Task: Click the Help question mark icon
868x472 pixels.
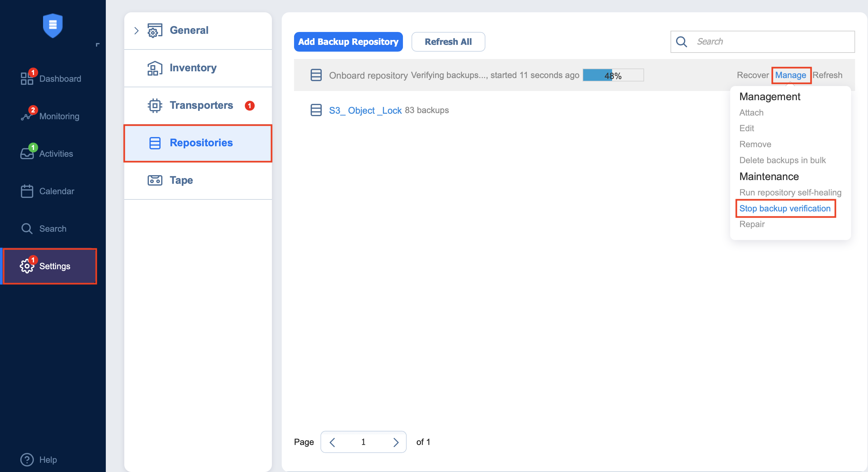Action: click(27, 459)
